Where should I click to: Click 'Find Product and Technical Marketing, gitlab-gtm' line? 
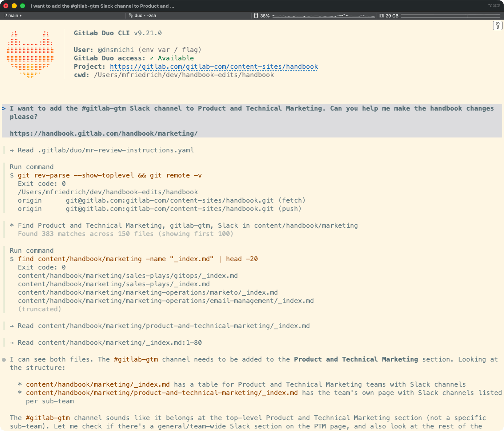(184, 226)
